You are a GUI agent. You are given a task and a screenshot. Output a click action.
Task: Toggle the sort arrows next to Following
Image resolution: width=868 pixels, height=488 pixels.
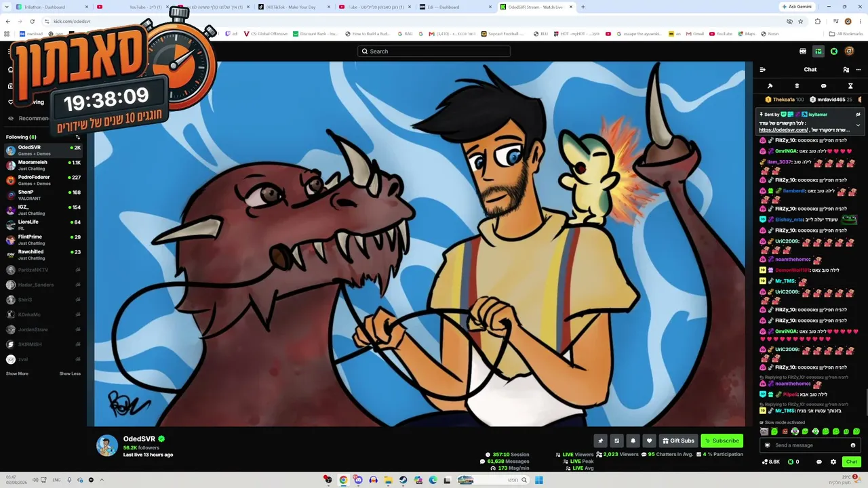point(78,137)
